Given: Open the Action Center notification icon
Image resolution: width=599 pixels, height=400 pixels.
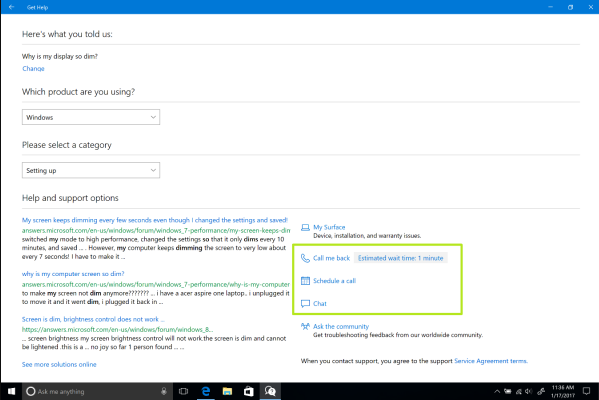Looking at the screenshot, I should point(586,391).
